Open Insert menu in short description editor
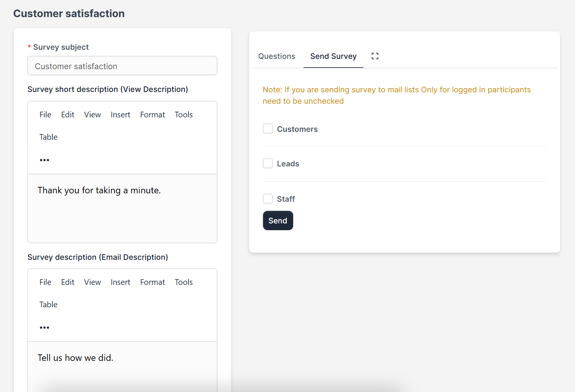Viewport: 575px width, 392px height. [x=121, y=115]
